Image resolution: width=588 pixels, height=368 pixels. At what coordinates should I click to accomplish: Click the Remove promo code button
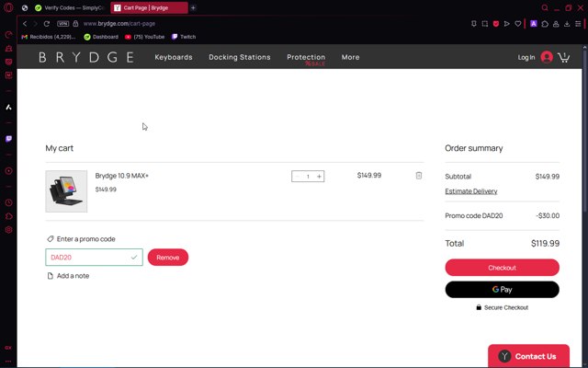[x=168, y=258]
